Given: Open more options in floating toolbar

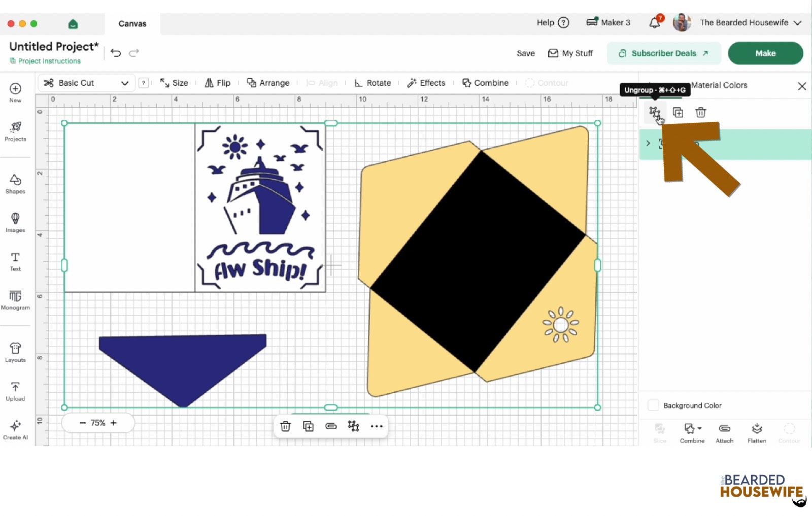Looking at the screenshot, I should pos(377,426).
